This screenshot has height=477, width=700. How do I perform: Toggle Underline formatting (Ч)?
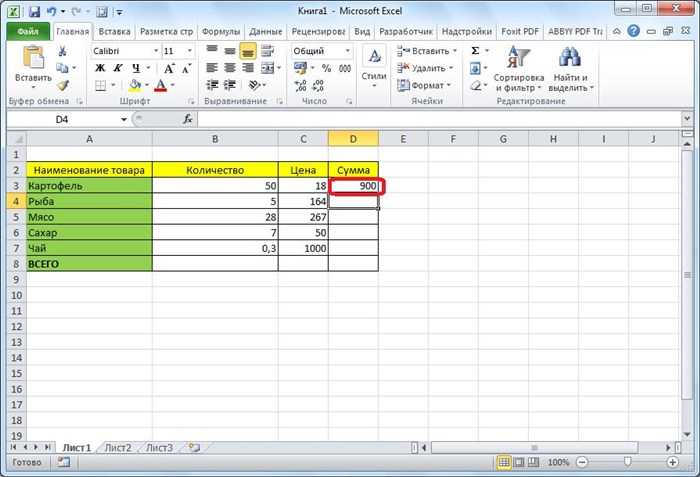click(136, 68)
